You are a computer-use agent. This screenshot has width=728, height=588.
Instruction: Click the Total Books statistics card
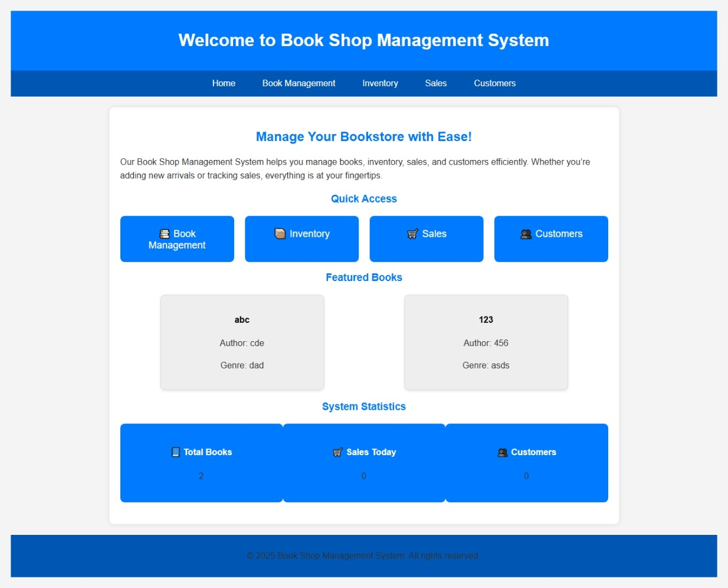(201, 463)
